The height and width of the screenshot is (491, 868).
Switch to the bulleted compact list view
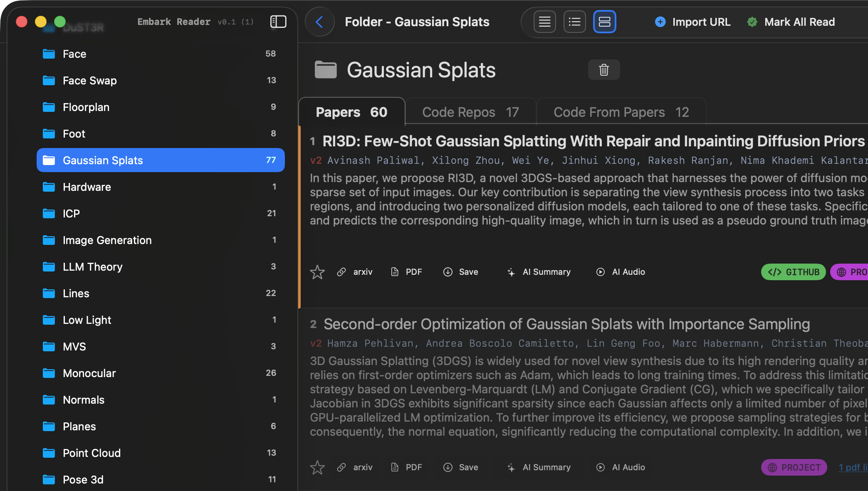point(574,22)
